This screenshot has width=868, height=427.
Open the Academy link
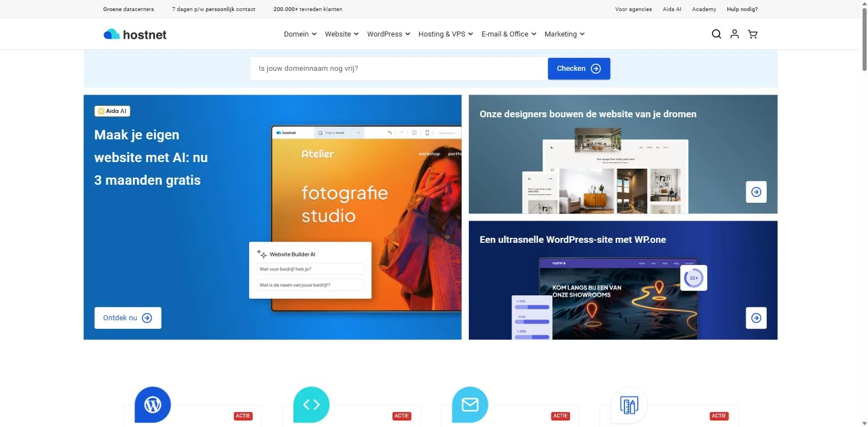point(704,9)
